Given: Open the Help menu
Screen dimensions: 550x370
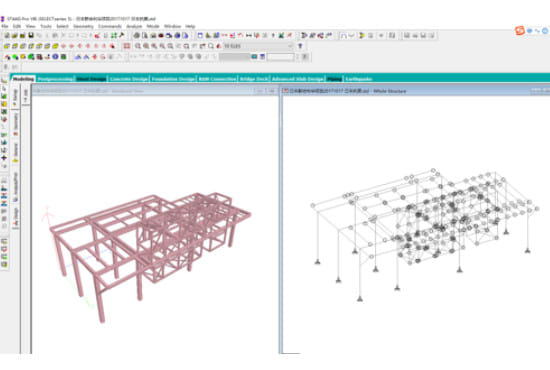Looking at the screenshot, I should [190, 26].
